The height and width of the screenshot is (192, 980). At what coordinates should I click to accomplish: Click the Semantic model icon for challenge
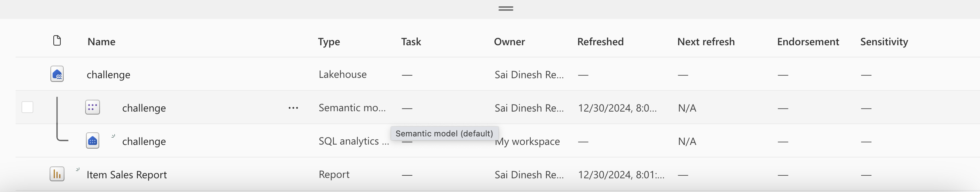[93, 107]
